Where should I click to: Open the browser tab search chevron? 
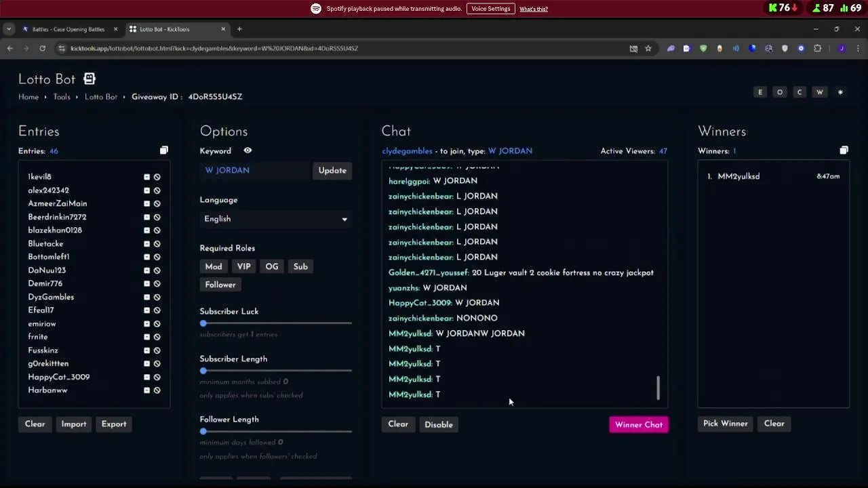click(x=8, y=29)
